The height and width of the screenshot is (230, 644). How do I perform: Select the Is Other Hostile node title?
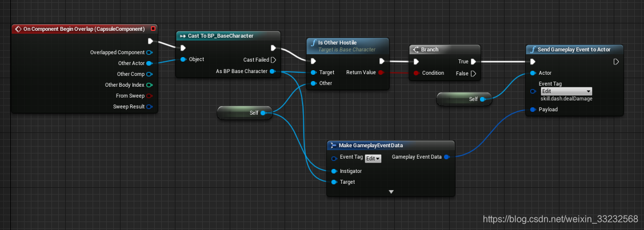point(337,43)
